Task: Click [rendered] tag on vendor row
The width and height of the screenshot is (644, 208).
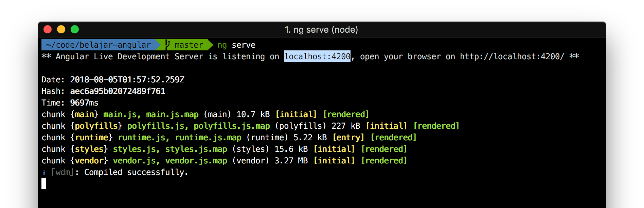Action: coord(384,161)
